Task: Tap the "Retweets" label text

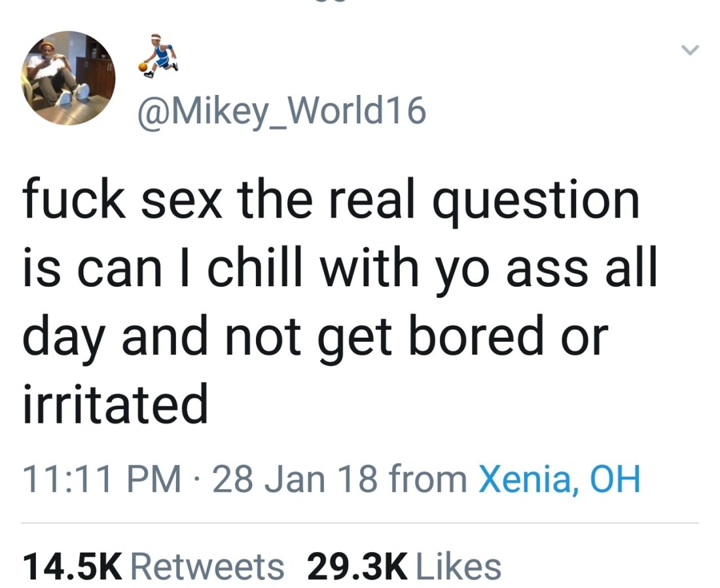Action: tap(207, 566)
